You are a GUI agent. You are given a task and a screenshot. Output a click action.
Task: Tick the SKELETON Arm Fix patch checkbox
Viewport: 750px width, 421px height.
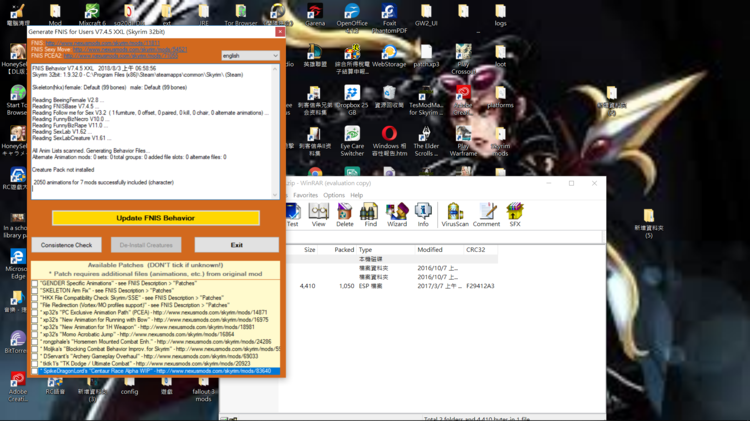click(34, 291)
